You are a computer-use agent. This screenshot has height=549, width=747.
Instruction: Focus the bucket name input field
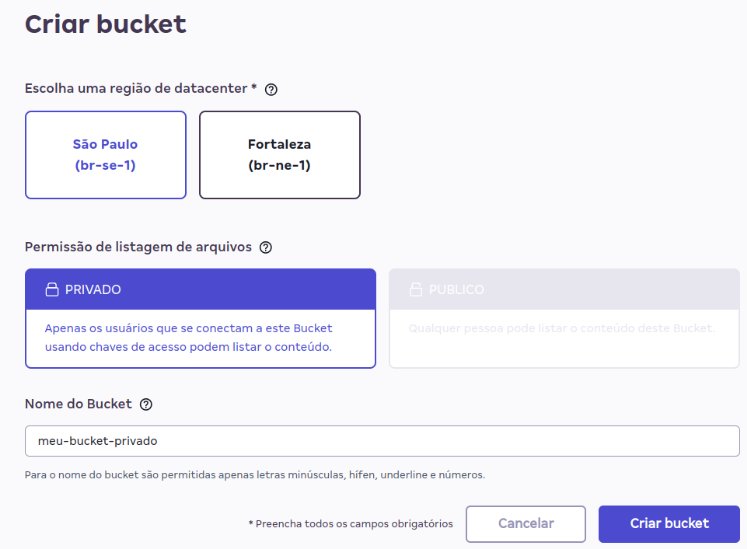click(381, 441)
